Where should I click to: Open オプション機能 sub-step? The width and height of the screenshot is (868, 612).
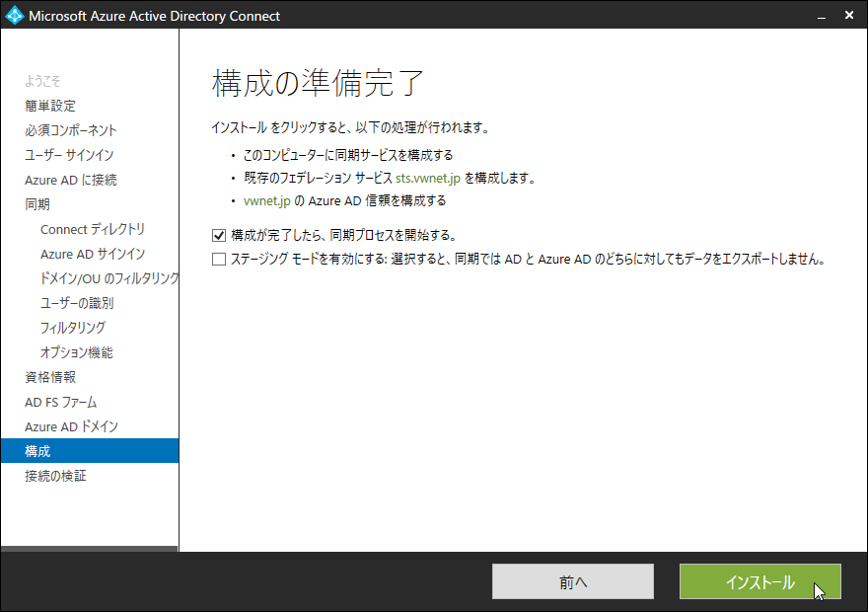[76, 352]
